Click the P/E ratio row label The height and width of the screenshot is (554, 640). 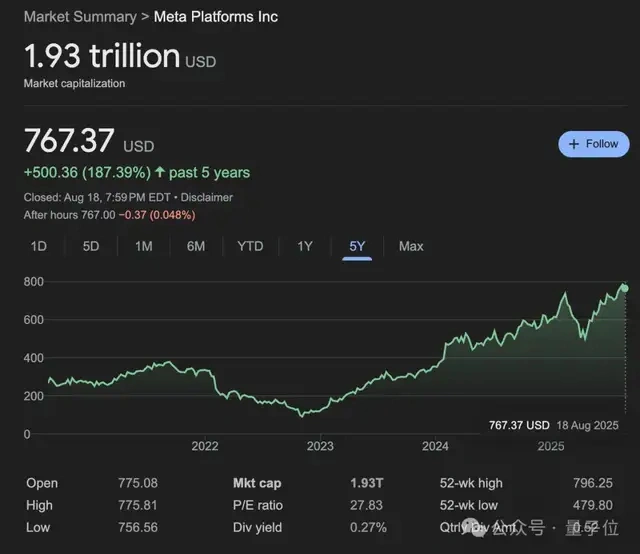pyautogui.click(x=258, y=505)
